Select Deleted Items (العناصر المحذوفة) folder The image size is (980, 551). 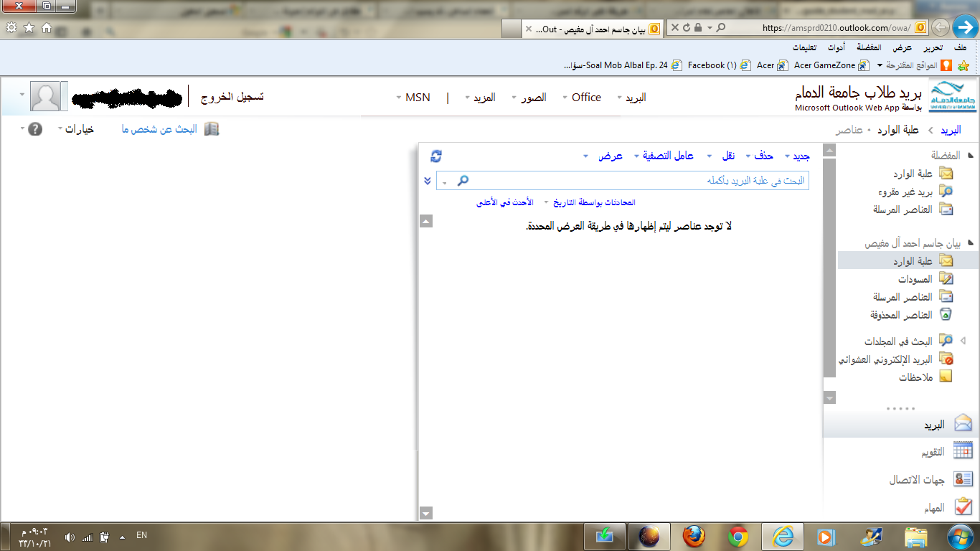pyautogui.click(x=946, y=315)
